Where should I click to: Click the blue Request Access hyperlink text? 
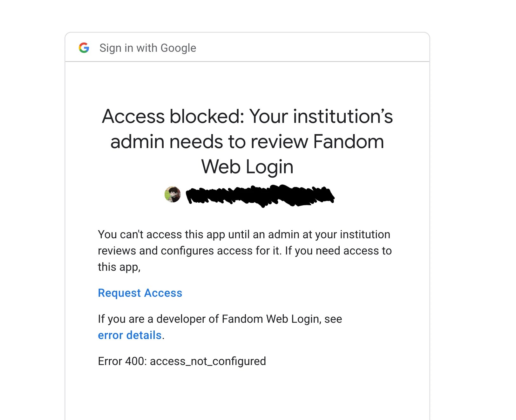click(140, 293)
